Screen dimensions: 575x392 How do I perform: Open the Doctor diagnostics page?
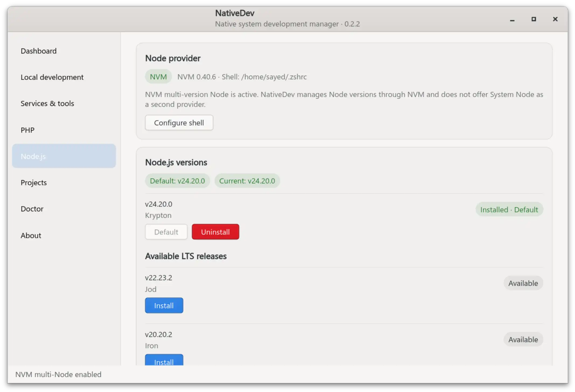point(64,209)
